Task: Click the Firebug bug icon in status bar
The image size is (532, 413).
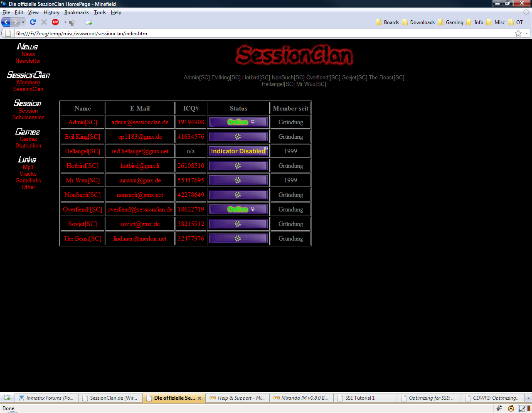Action: [499, 408]
